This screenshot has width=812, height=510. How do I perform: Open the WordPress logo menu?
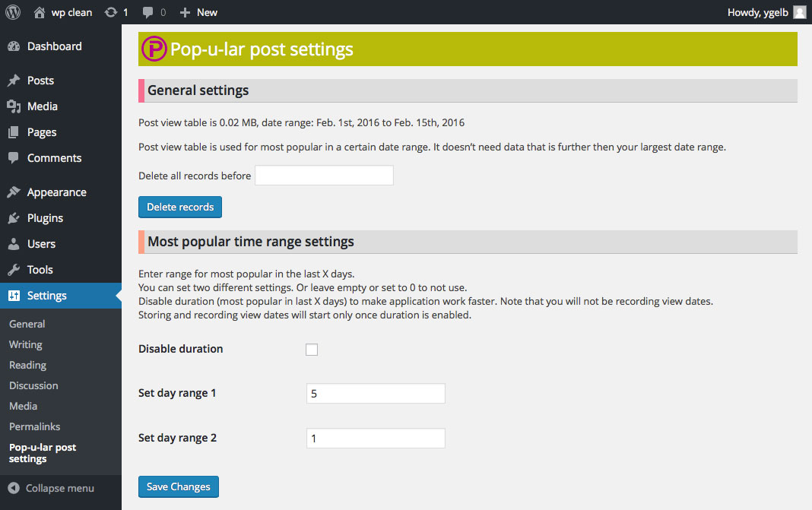tap(13, 12)
